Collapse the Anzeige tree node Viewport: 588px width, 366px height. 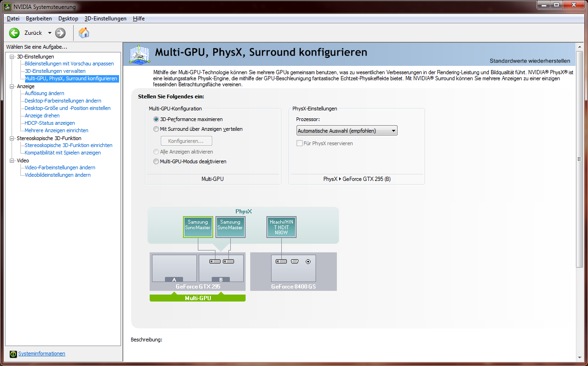pos(12,86)
